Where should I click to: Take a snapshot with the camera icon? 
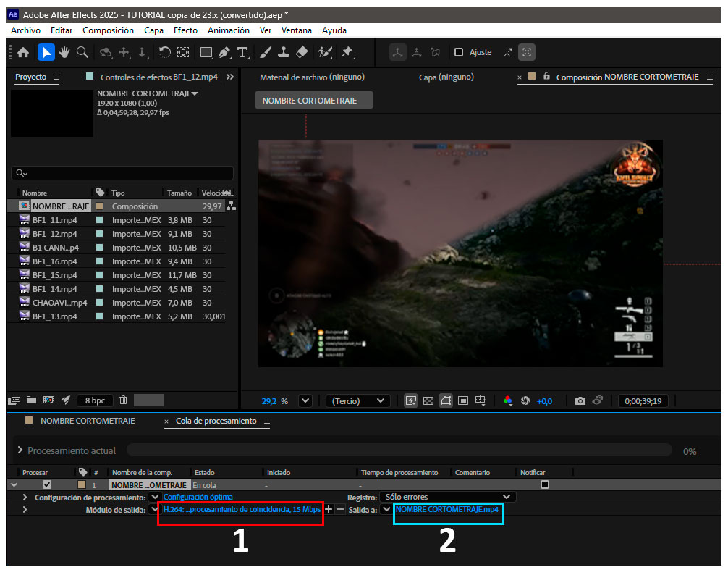tap(580, 400)
